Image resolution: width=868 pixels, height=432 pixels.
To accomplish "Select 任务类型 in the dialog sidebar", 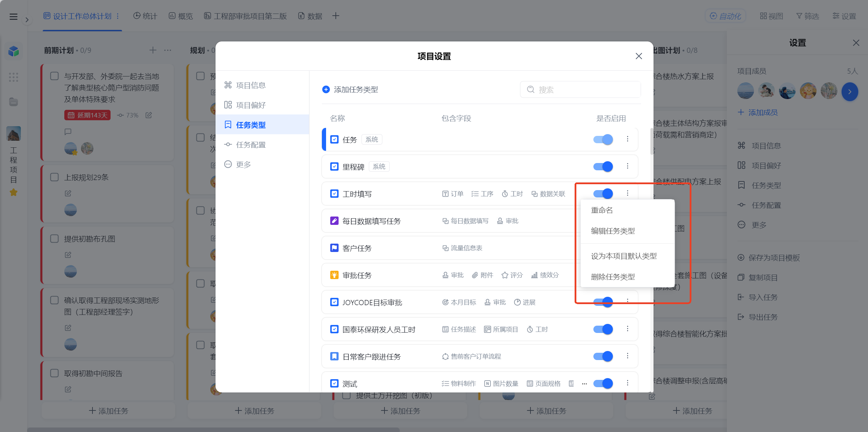I will [x=262, y=125].
